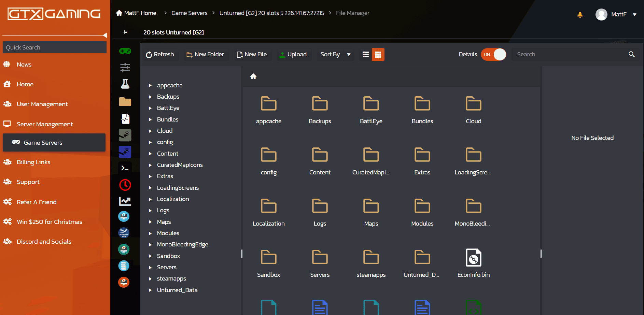Viewport: 644px width, 315px height.
Task: Click the Upload button
Action: pyautogui.click(x=293, y=55)
